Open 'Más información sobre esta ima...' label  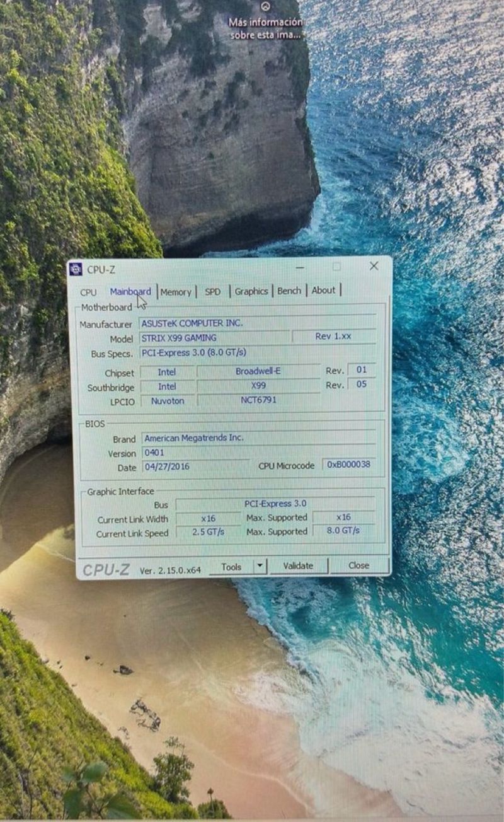(265, 28)
